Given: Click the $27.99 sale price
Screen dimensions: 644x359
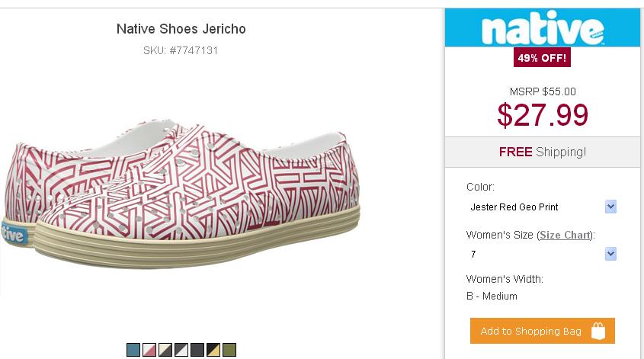Looking at the screenshot, I should (x=543, y=114).
